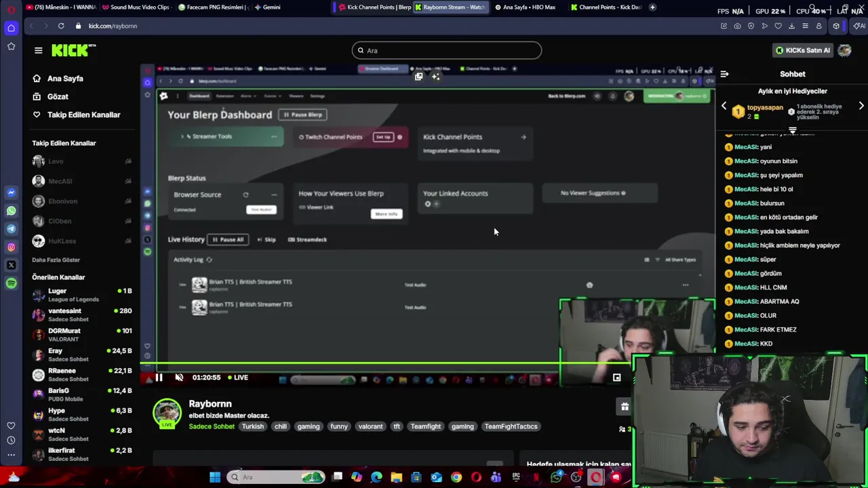Click chat message 'ABARTMA AQ'
868x488 pixels.
[779, 302]
